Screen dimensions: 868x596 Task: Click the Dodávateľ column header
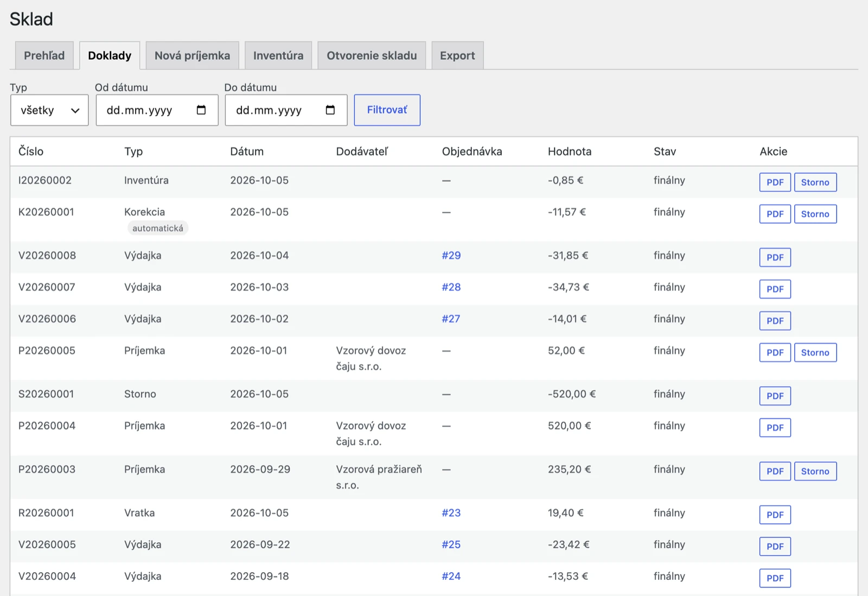pos(362,151)
